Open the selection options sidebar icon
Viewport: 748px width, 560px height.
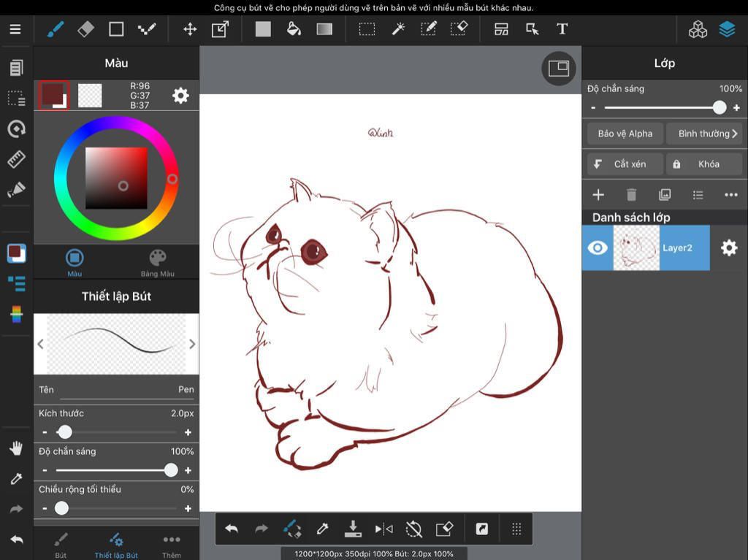point(16,99)
